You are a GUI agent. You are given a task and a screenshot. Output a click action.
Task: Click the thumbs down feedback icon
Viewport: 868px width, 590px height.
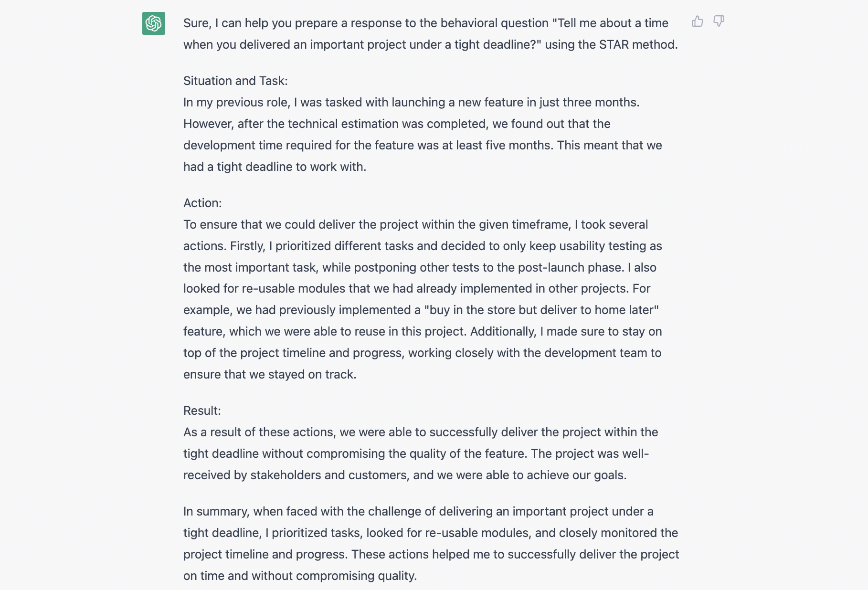tap(719, 21)
